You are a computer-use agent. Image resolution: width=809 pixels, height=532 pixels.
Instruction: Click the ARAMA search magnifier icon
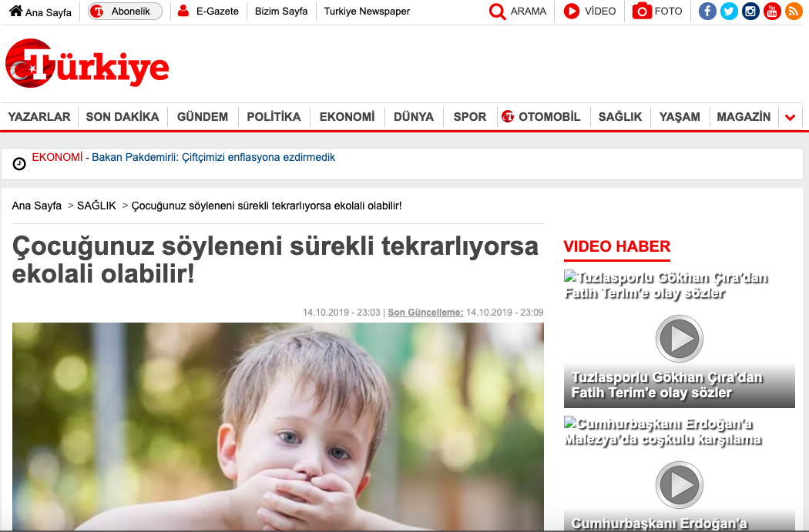(498, 12)
